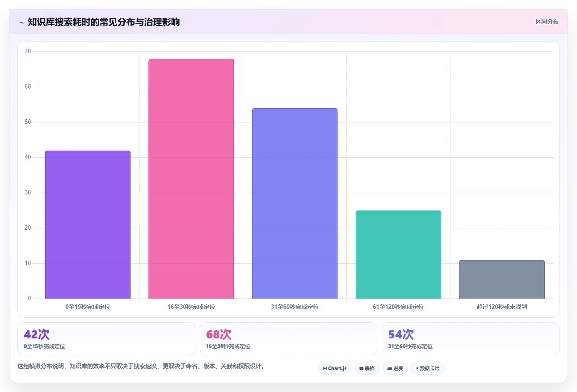Open the 42次 stat card

pyautogui.click(x=106, y=339)
